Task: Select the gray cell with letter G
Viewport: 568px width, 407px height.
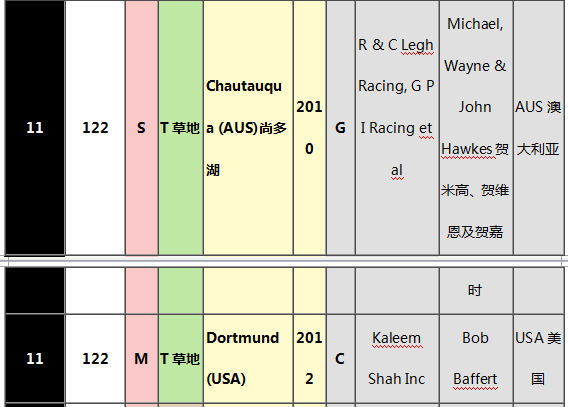Action: [x=341, y=127]
